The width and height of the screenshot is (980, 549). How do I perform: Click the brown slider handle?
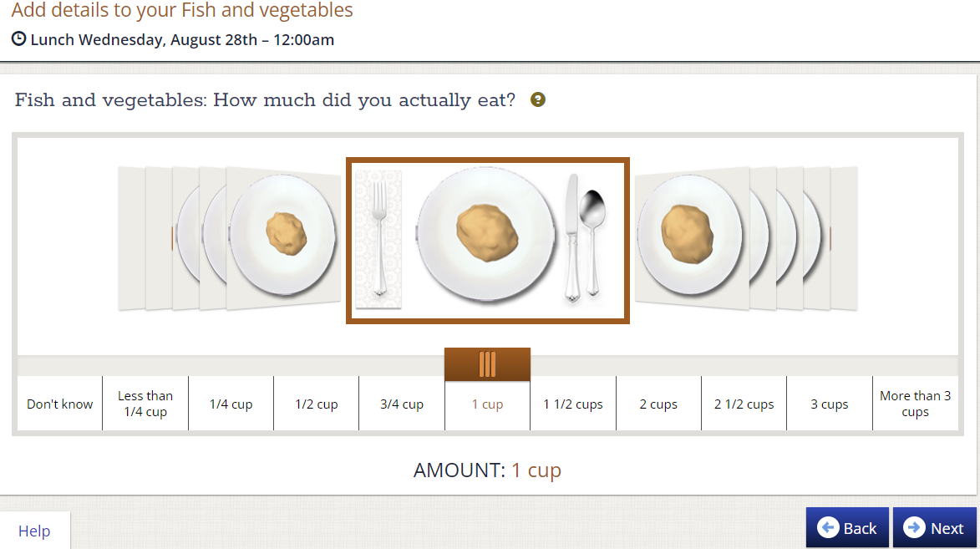coord(488,364)
